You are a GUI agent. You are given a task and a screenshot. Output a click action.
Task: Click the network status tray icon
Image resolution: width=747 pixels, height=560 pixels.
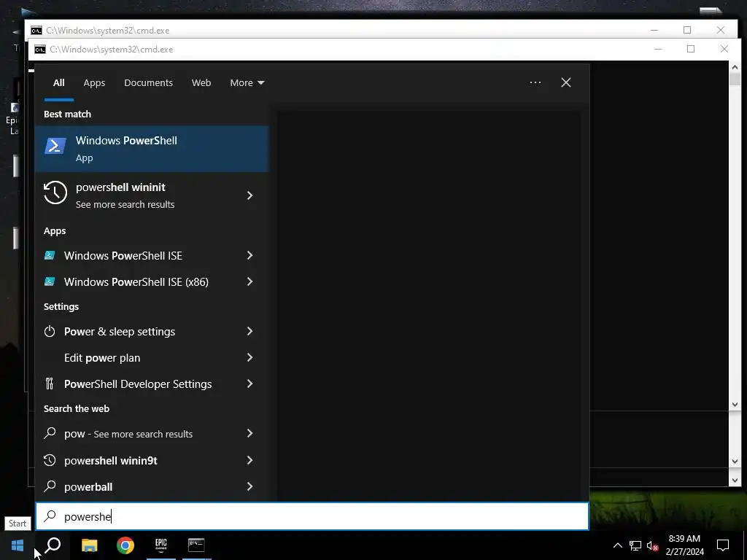coord(635,545)
